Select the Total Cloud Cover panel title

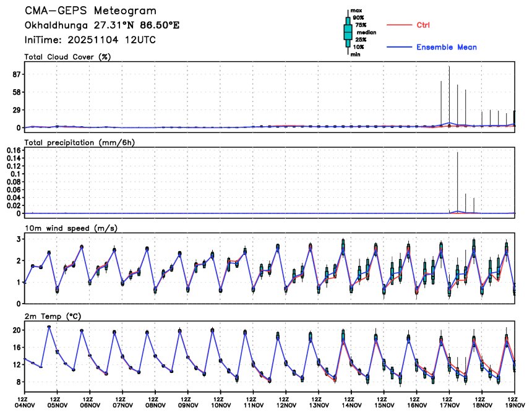(67, 57)
